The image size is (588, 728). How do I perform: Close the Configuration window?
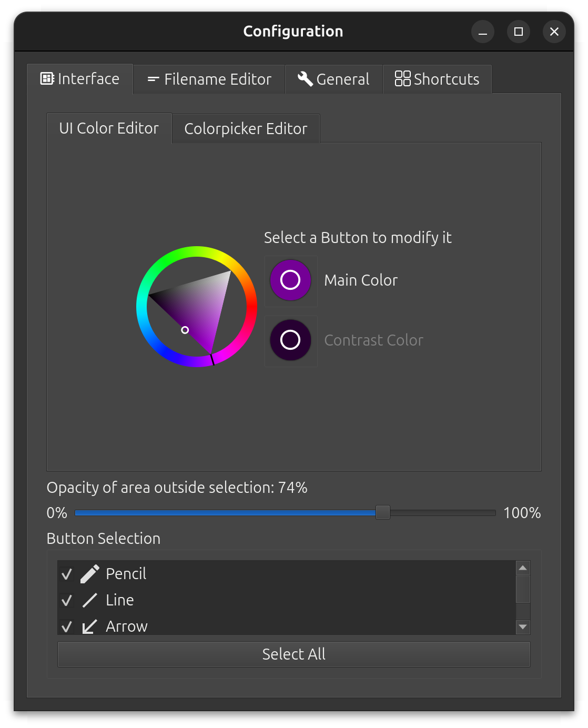pyautogui.click(x=554, y=32)
